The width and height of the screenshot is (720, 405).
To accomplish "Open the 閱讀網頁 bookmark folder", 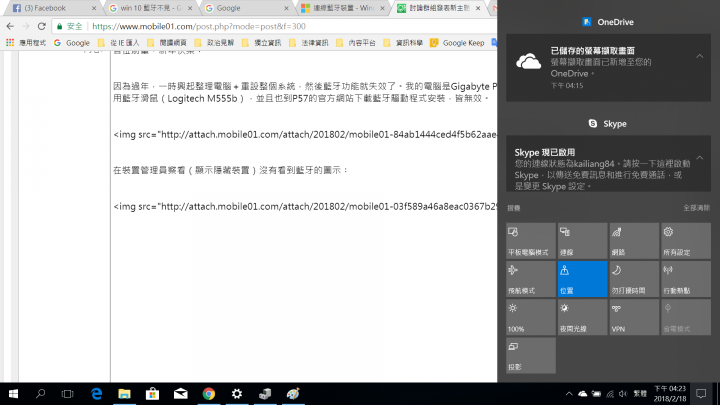I will [x=167, y=43].
